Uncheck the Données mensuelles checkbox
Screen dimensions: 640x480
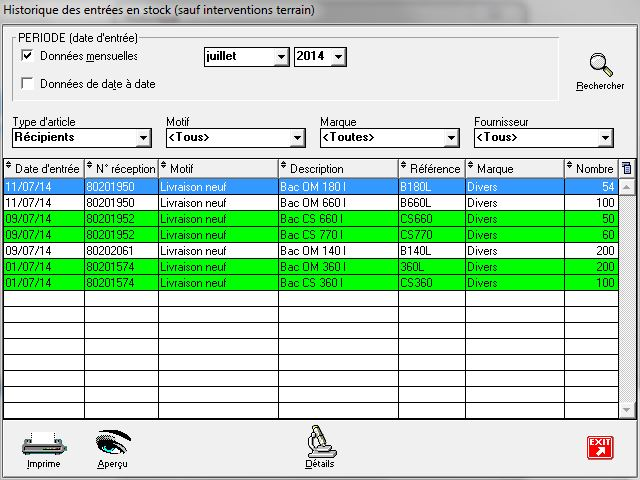(x=28, y=56)
